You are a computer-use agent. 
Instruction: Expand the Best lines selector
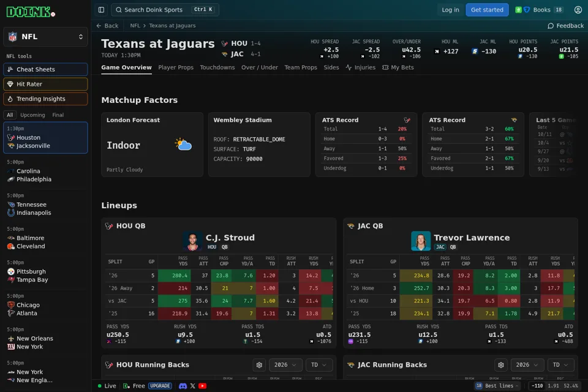[497, 386]
